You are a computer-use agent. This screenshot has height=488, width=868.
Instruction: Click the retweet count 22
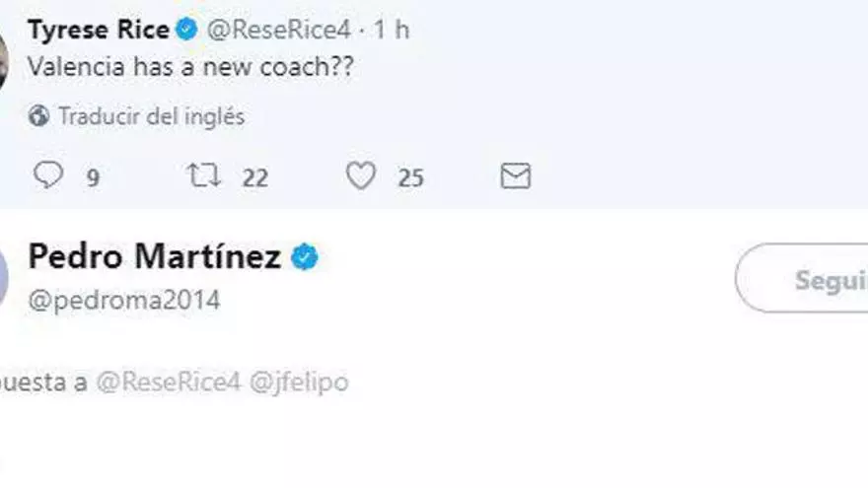pyautogui.click(x=254, y=177)
